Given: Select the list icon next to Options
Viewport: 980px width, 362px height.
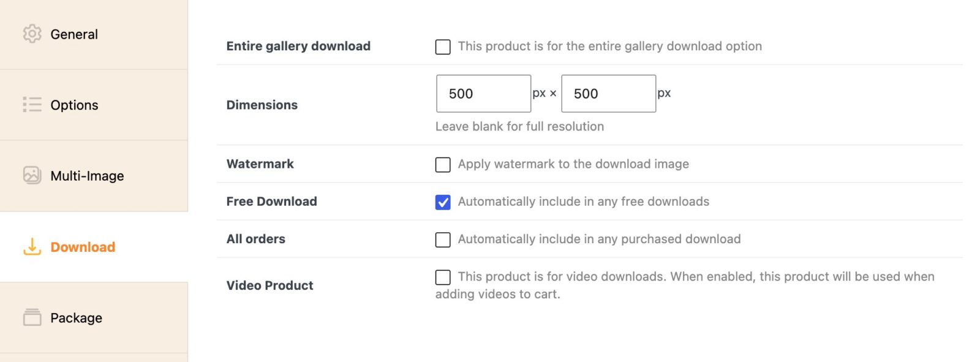Looking at the screenshot, I should [32, 105].
